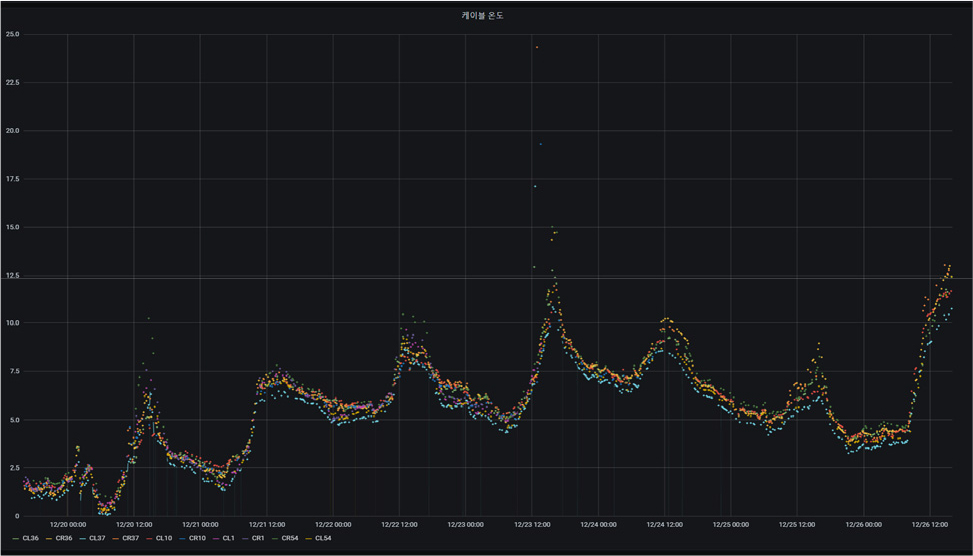Click the yellow color swatch for CL54
The height and width of the screenshot is (556, 973).
coord(308,539)
